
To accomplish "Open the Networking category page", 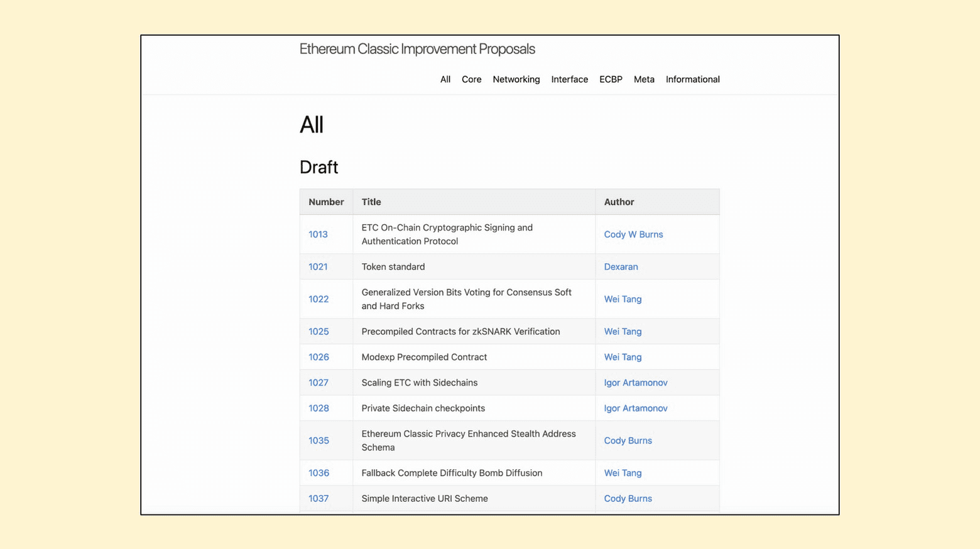I will pyautogui.click(x=516, y=79).
